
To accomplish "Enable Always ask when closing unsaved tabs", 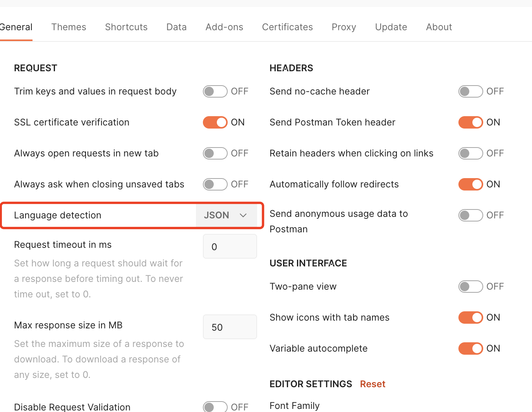I will tap(215, 184).
